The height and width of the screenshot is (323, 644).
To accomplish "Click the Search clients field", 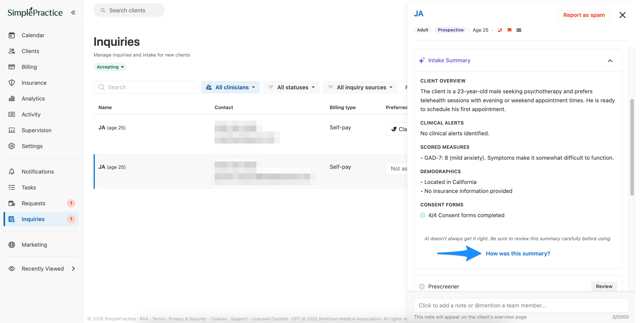I will pos(129,10).
